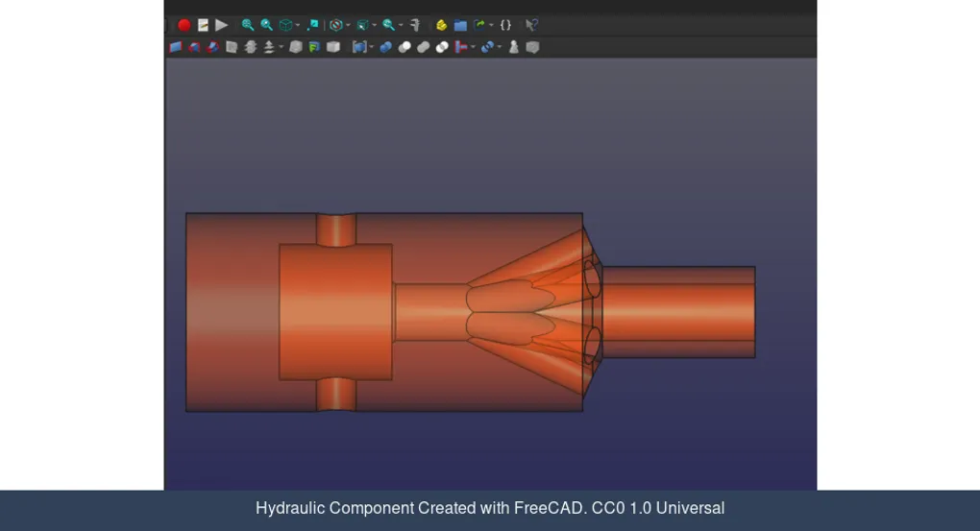Screen dimensions: 980x531
Task: Click the green F projection icon
Action: point(314,47)
